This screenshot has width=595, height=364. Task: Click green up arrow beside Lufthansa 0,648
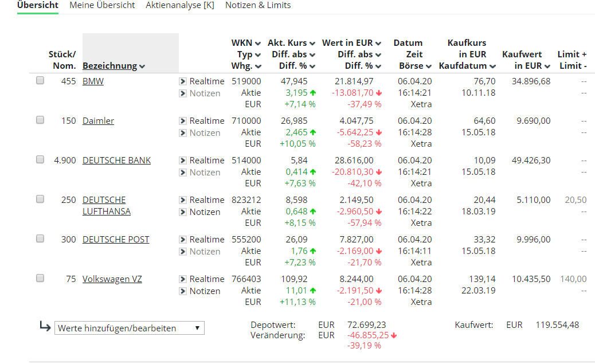[x=312, y=212]
